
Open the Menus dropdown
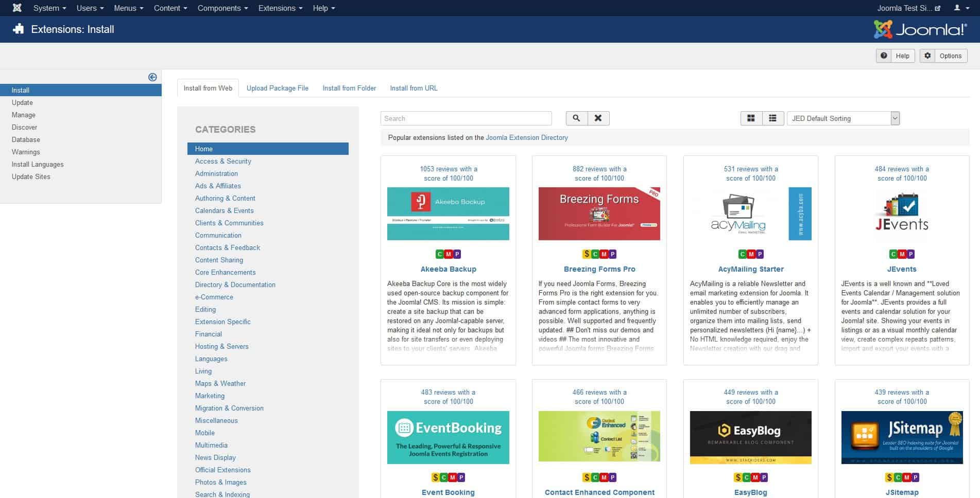coord(129,8)
